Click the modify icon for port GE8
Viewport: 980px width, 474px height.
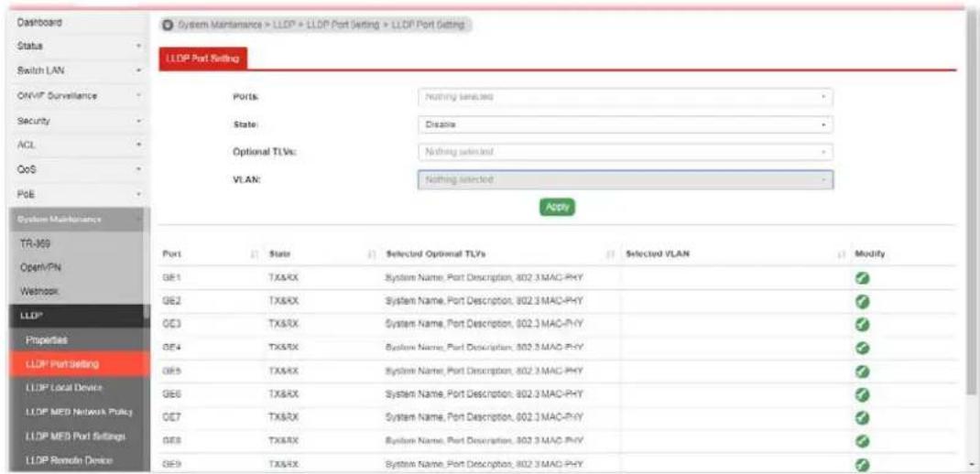[x=862, y=441]
